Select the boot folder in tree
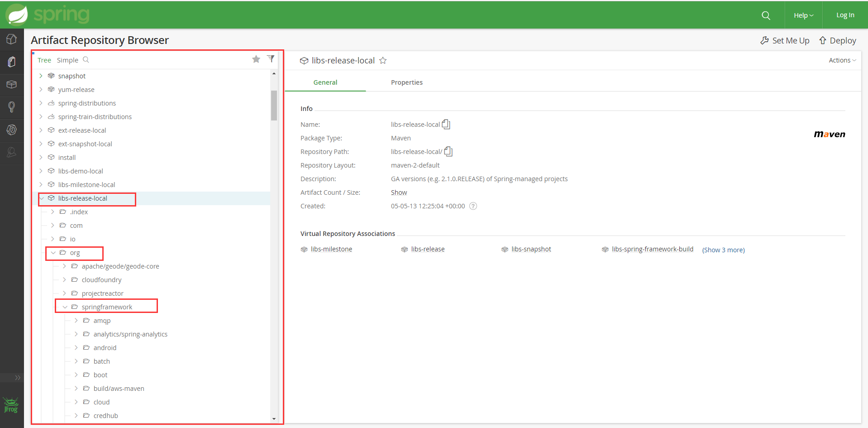The image size is (868, 428). 100,375
